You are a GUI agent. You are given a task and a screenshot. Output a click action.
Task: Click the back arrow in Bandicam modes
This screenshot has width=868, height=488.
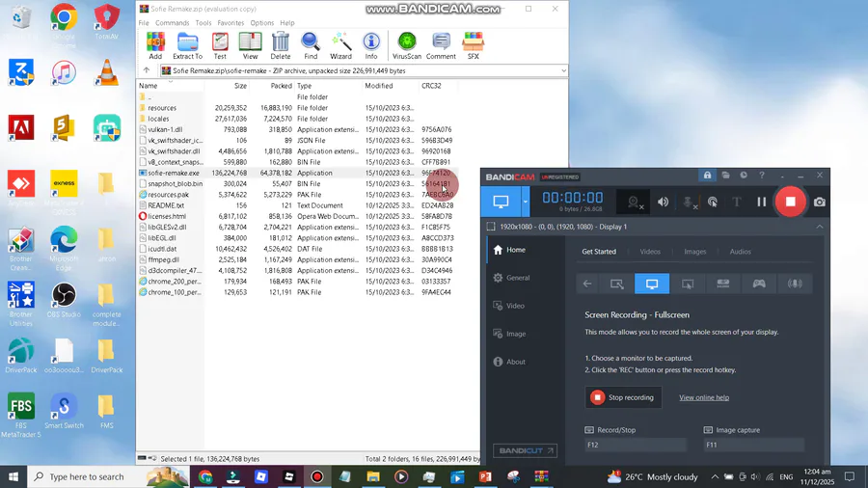click(587, 284)
